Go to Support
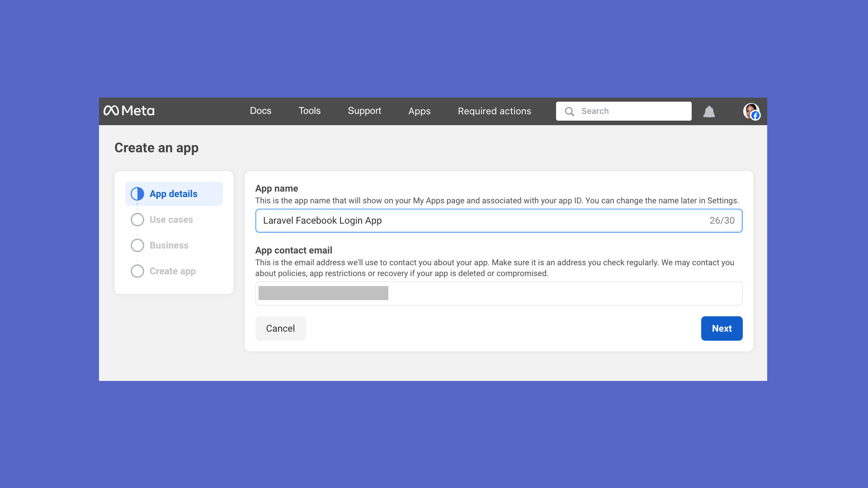The image size is (868, 488). click(x=364, y=111)
